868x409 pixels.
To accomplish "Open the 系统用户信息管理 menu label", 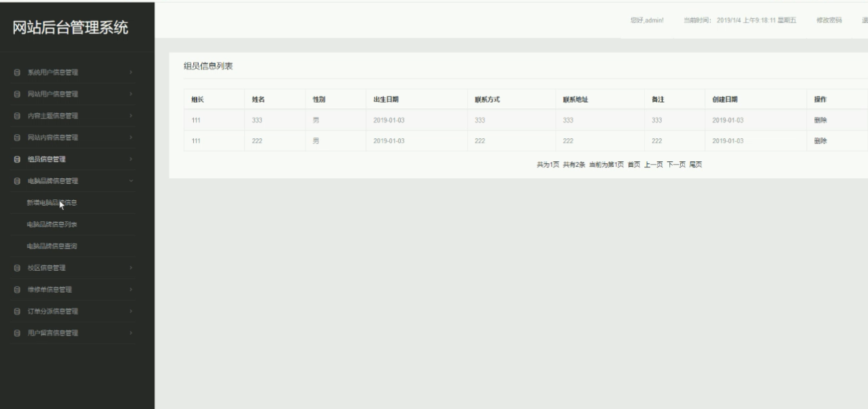I will [52, 72].
